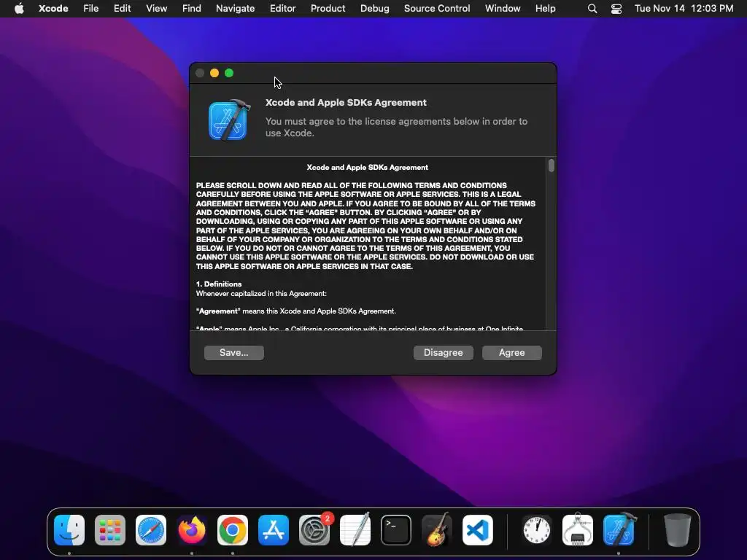Launch Visual Studio Code from the dock

click(x=477, y=530)
